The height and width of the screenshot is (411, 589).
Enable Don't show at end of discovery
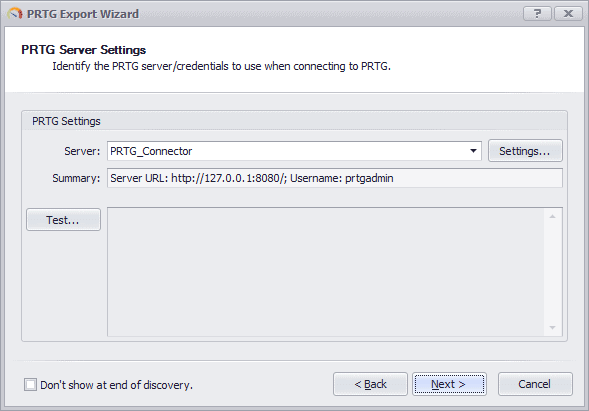point(30,385)
